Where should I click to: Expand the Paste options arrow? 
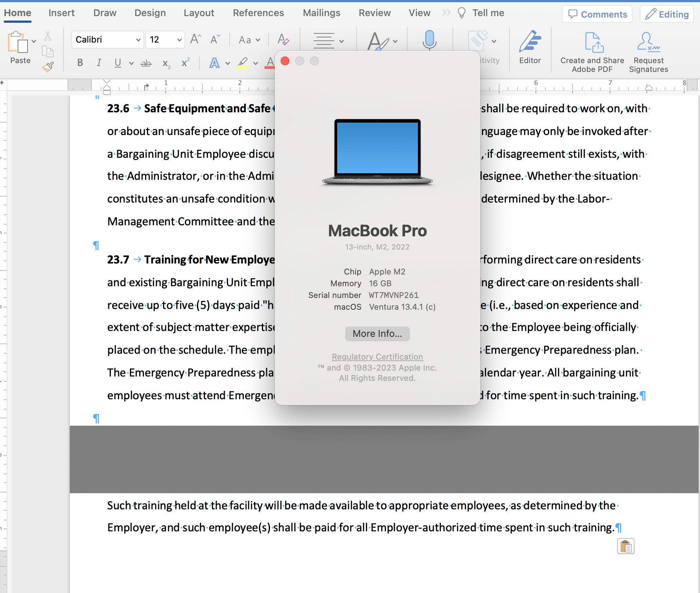[34, 41]
